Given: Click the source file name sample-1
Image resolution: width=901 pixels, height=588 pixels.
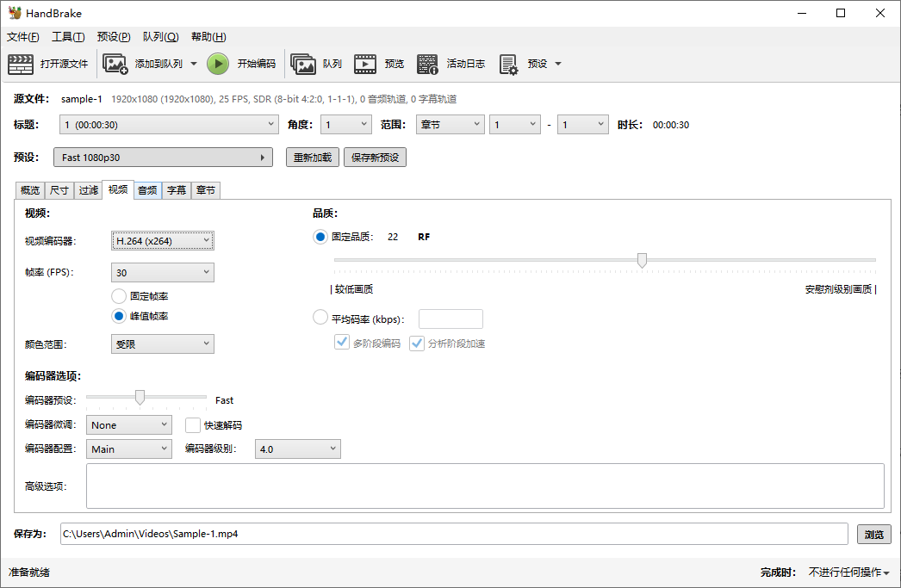Looking at the screenshot, I should click(82, 99).
